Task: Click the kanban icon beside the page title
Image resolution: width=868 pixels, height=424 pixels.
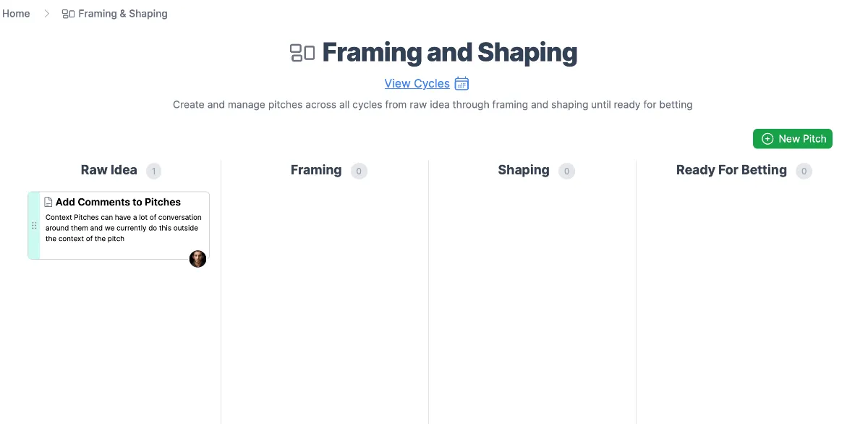Action: 302,53
